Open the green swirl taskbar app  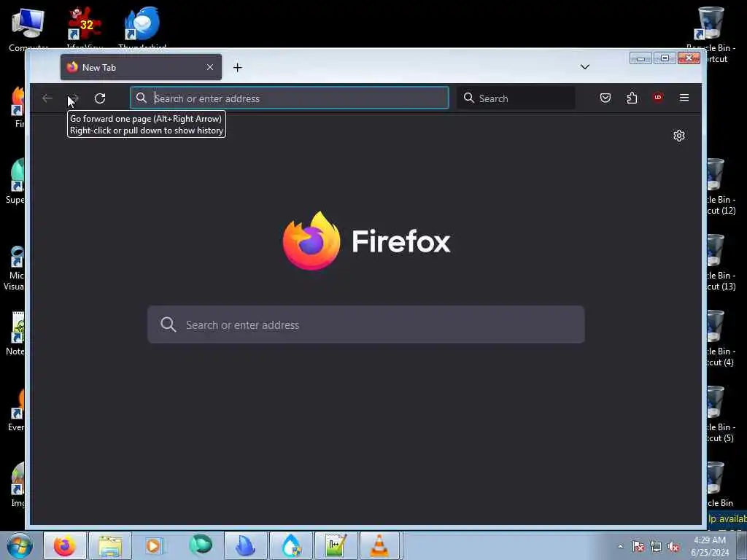click(x=200, y=545)
